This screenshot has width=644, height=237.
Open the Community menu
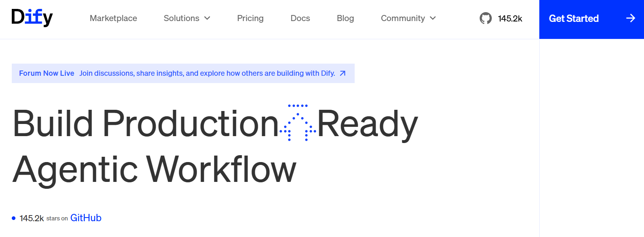click(408, 18)
